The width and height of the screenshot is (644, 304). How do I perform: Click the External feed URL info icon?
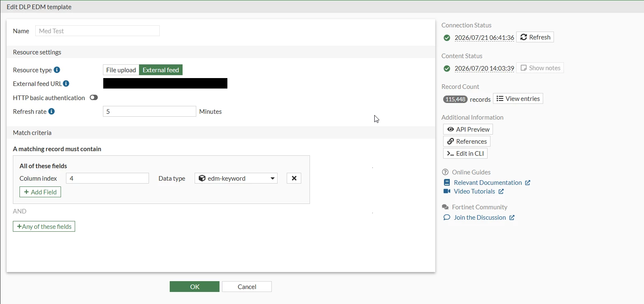click(x=66, y=83)
